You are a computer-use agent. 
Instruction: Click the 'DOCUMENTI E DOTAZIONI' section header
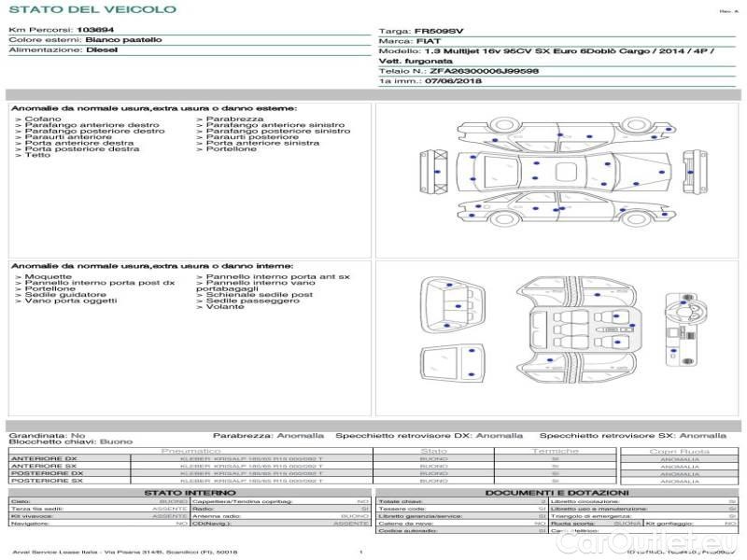[556, 492]
